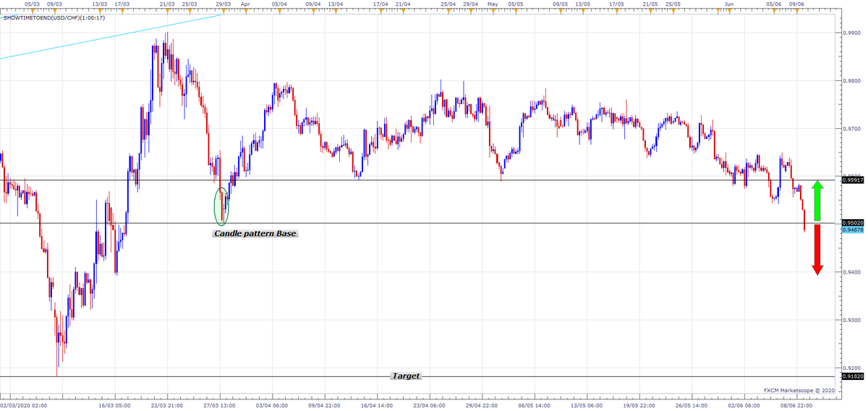Click the orange marker under May
Viewport: 868px width, 411px height.
point(493,11)
